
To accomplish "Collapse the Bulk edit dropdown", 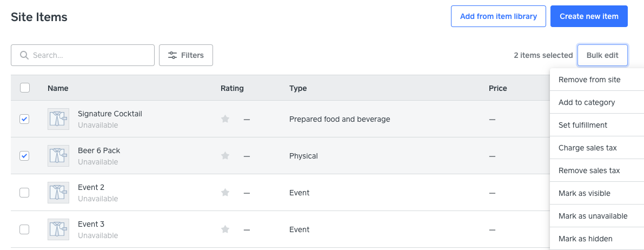I will point(602,55).
